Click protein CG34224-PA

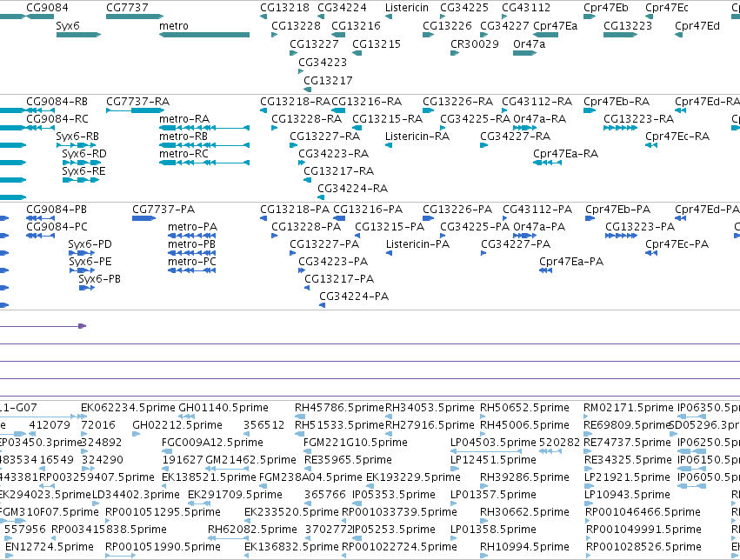tap(323, 306)
